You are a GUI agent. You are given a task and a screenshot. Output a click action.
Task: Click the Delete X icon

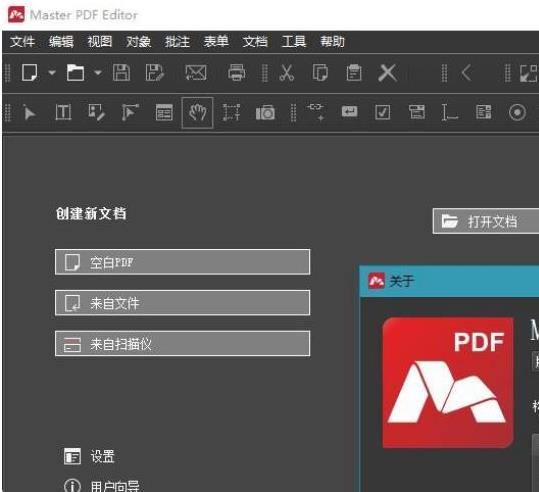tap(387, 73)
